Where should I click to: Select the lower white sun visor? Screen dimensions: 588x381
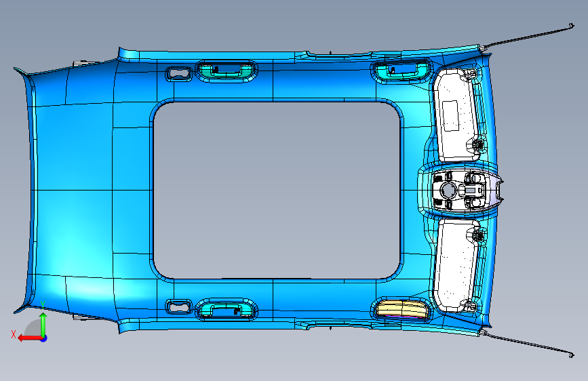456,265
